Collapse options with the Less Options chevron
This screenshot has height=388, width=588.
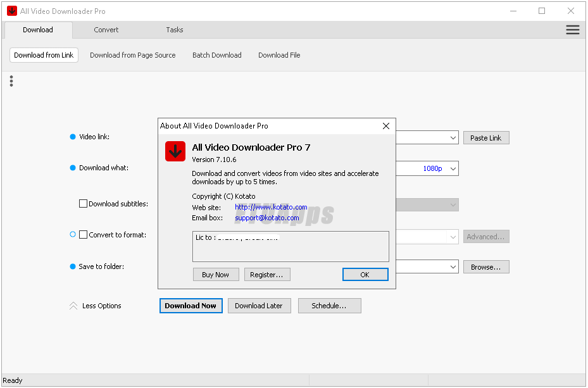click(73, 306)
